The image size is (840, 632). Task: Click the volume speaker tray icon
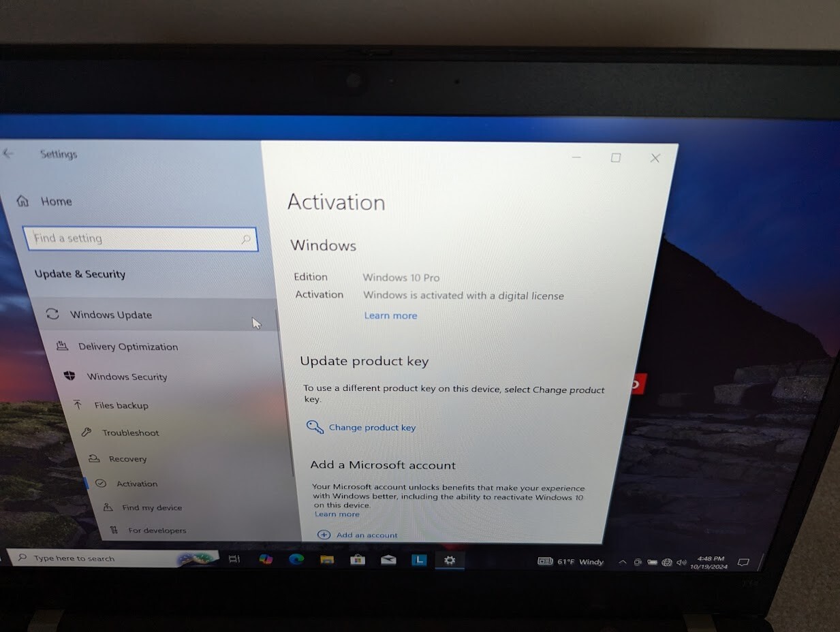tap(681, 563)
